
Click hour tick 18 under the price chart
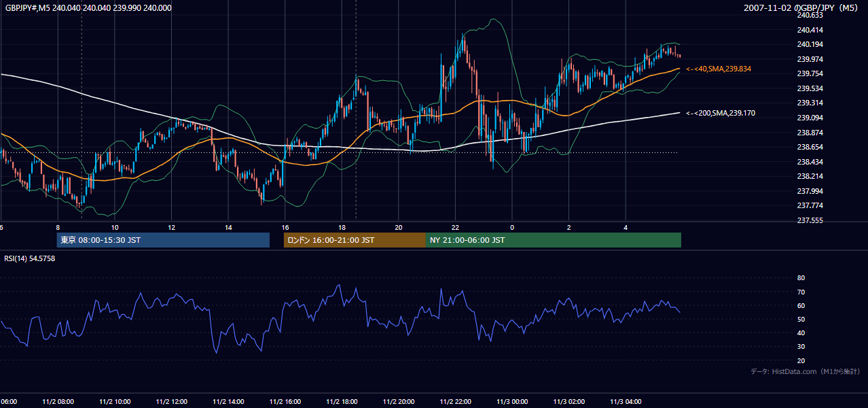point(342,227)
